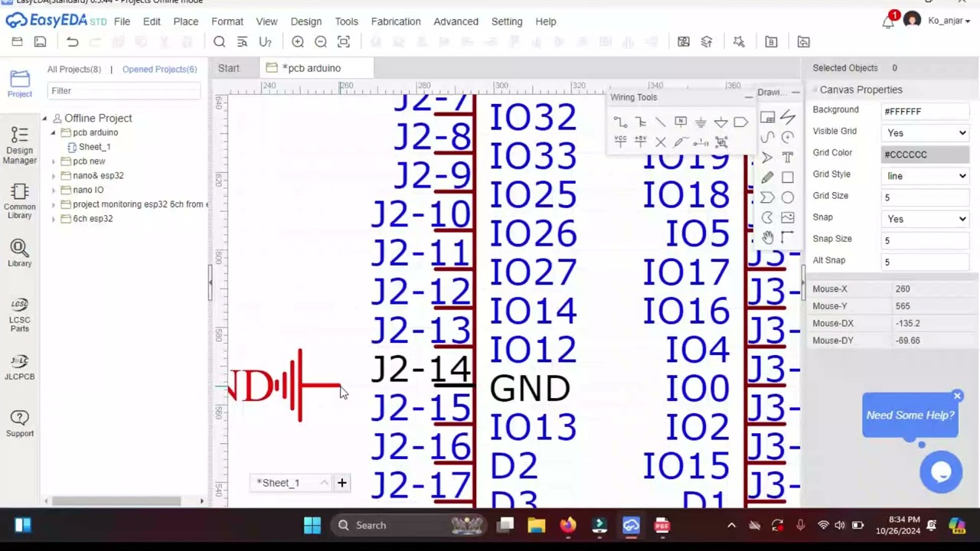
Task: Switch to the Start tab
Action: (x=229, y=68)
